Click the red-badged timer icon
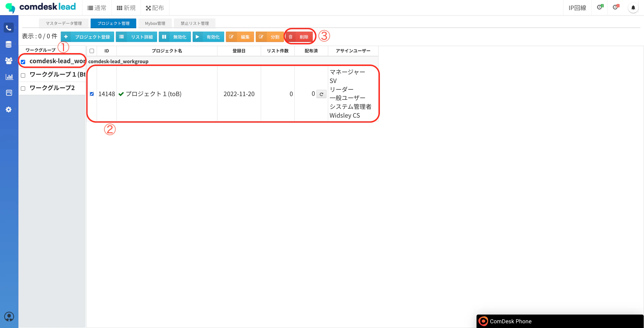644x328 pixels. coord(615,7)
